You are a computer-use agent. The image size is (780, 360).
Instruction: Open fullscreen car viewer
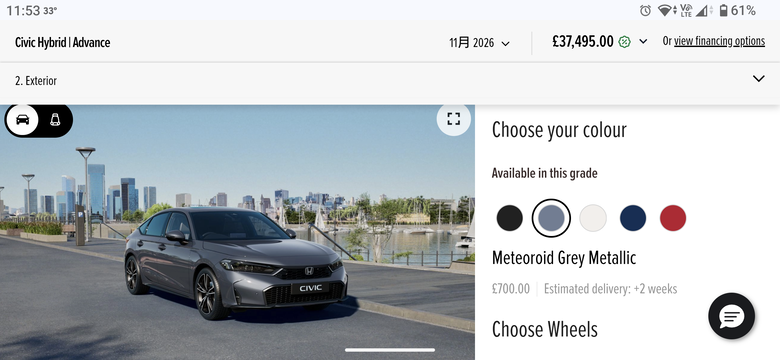pos(453,119)
